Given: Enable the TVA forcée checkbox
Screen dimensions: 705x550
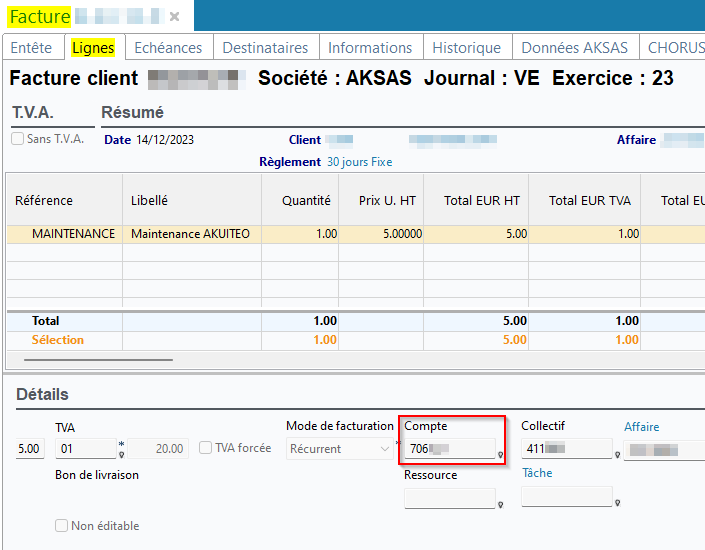Looking at the screenshot, I should pos(205,448).
